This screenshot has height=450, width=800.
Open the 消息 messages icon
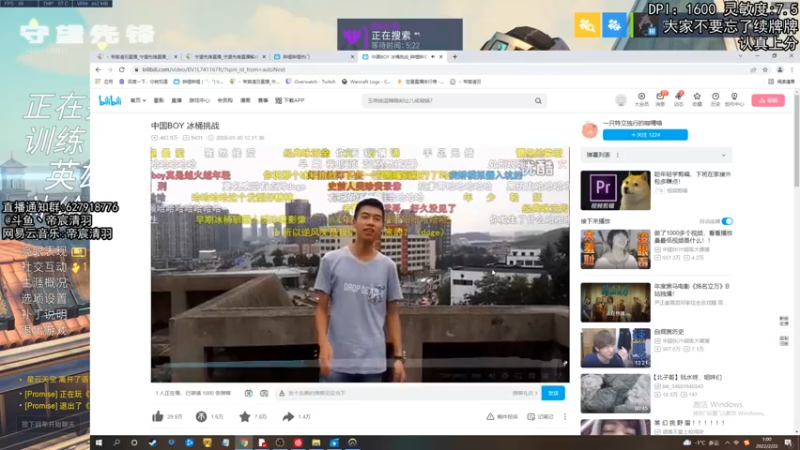pyautogui.click(x=660, y=99)
